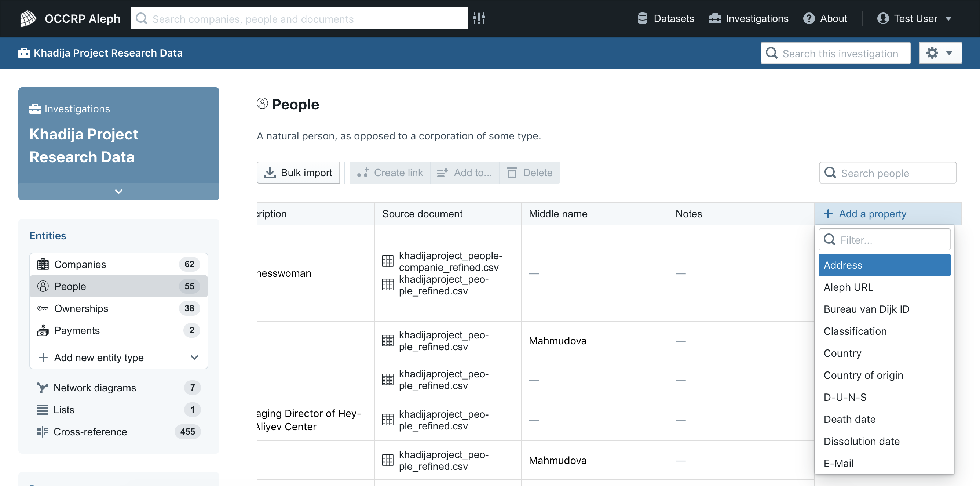
Task: Open the Ownerships entity list
Action: click(x=119, y=308)
